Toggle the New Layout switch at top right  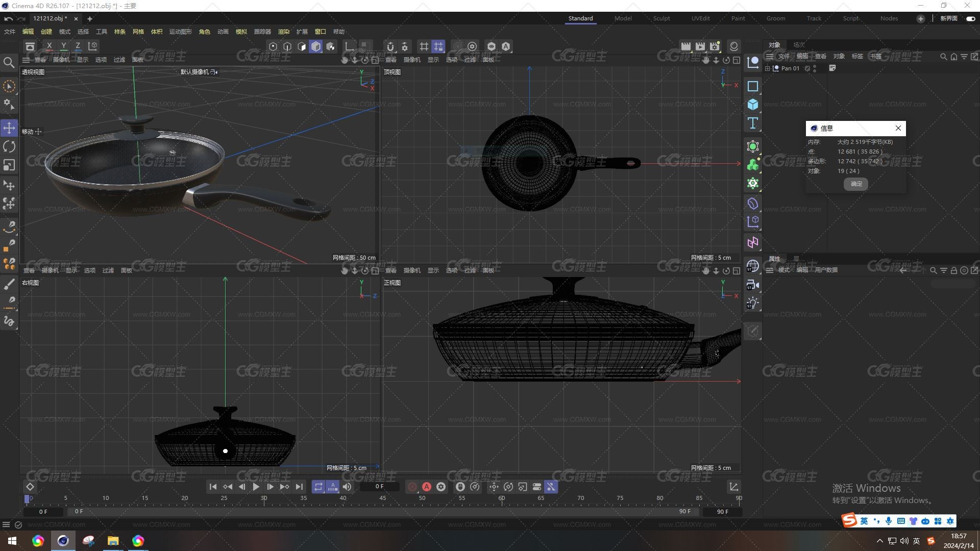[x=971, y=18]
